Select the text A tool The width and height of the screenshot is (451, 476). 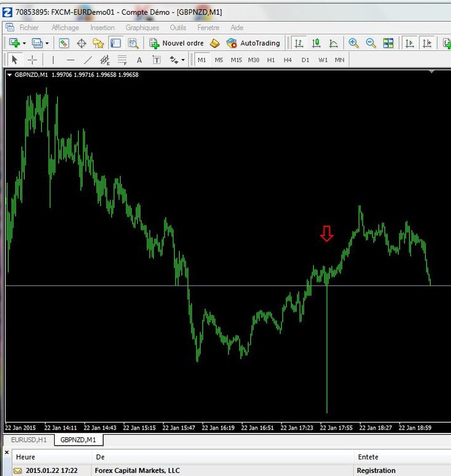click(x=139, y=60)
